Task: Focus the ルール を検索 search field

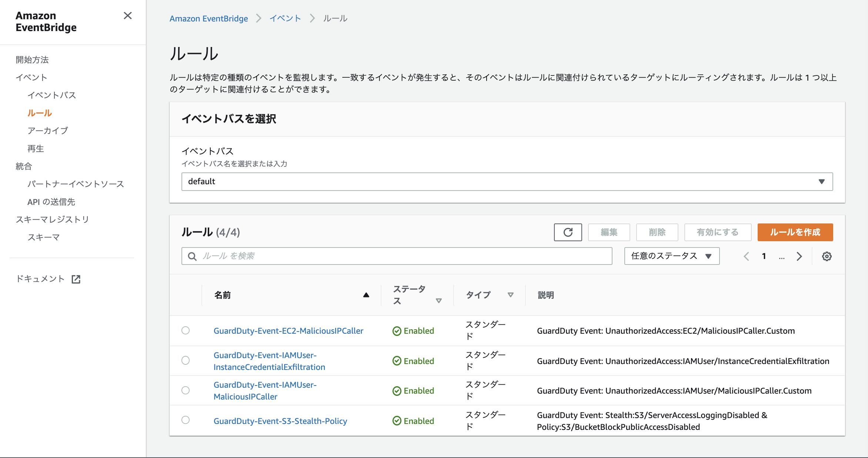Action: [x=397, y=256]
